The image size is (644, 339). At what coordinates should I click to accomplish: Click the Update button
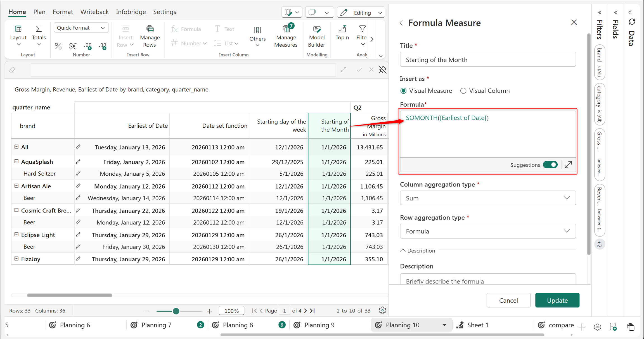pos(557,300)
